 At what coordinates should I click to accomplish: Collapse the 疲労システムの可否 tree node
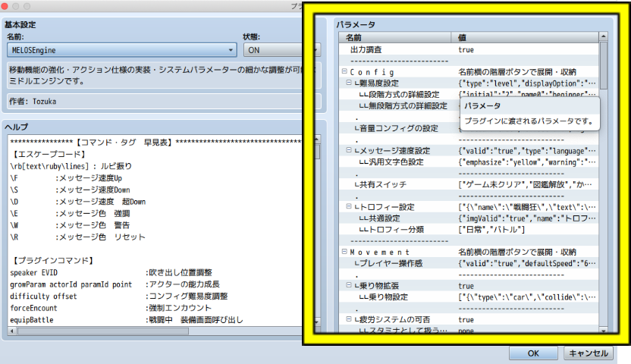[x=350, y=320]
